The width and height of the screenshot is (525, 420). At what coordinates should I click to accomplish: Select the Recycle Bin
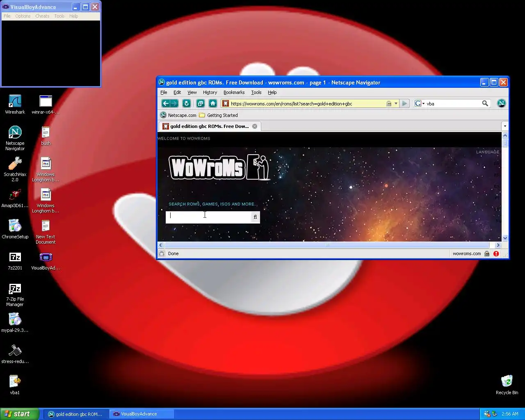click(x=507, y=385)
